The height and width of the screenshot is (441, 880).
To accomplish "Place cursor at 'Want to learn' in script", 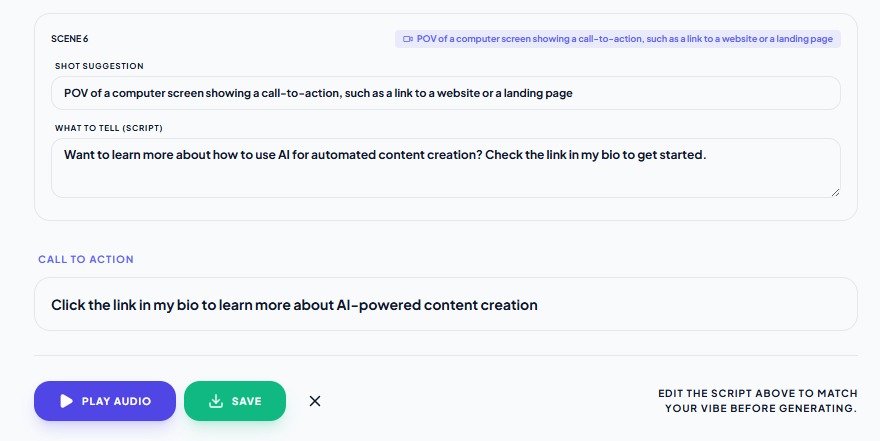I will [68, 155].
